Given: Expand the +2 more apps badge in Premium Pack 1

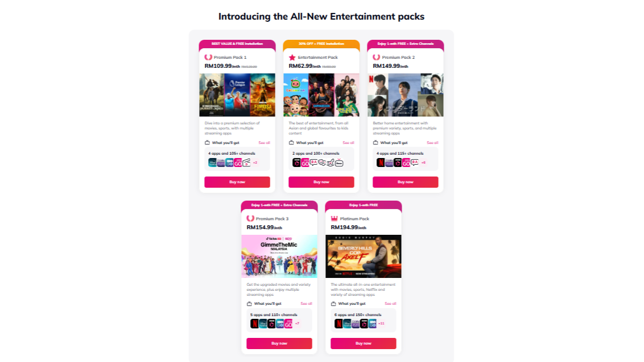Looking at the screenshot, I should [255, 163].
